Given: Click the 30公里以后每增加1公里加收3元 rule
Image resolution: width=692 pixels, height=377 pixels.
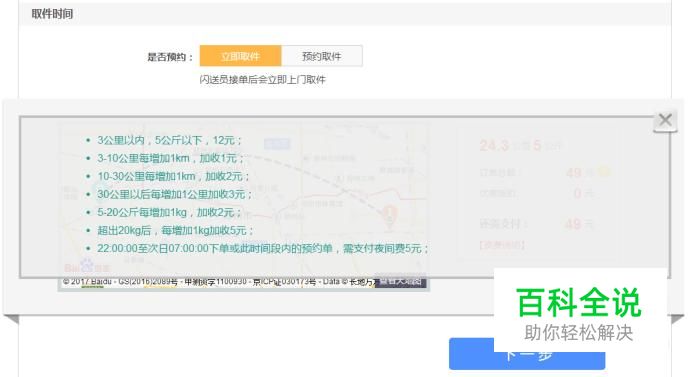Looking at the screenshot, I should point(174,194).
